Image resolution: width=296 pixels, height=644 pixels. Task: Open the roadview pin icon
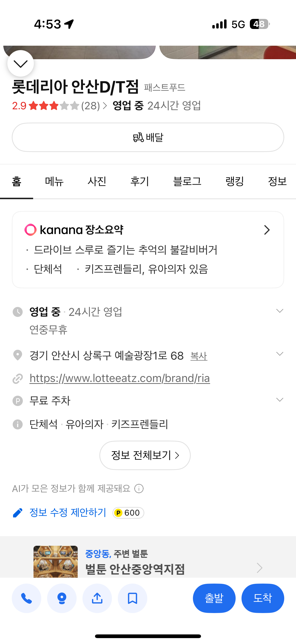click(62, 598)
